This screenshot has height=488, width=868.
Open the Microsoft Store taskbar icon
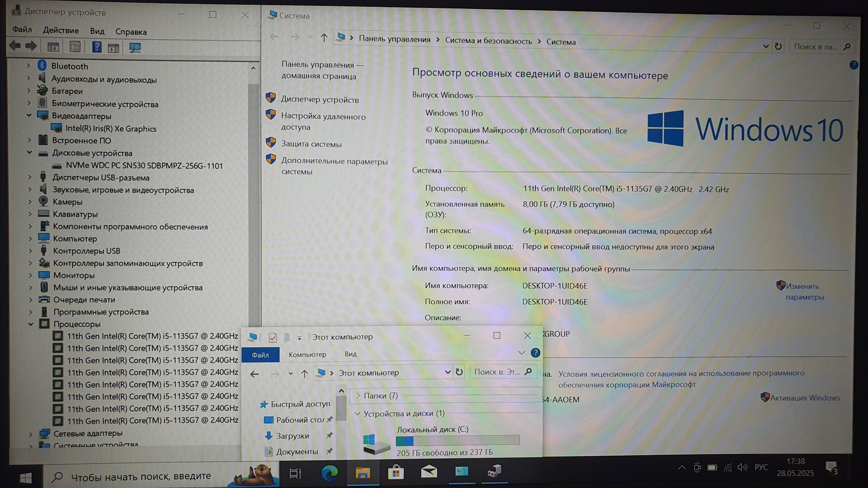click(x=396, y=472)
